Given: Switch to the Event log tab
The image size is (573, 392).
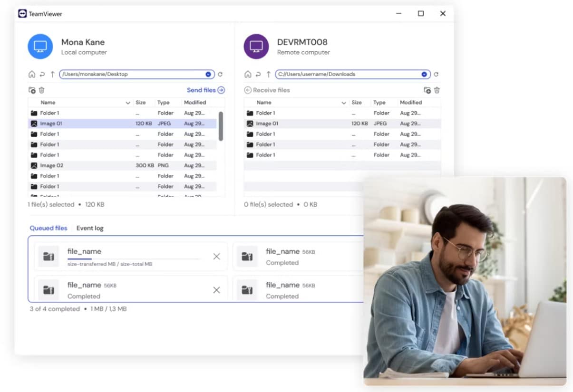Looking at the screenshot, I should (x=90, y=228).
